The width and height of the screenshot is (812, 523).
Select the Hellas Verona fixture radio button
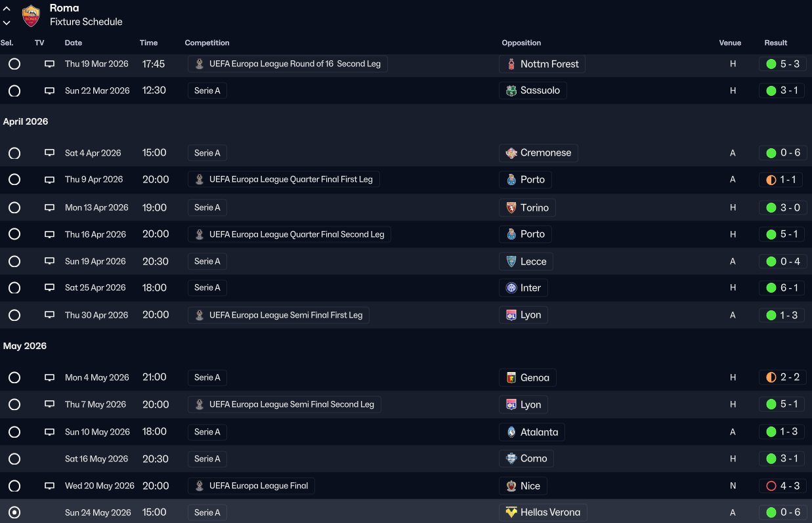(x=14, y=513)
